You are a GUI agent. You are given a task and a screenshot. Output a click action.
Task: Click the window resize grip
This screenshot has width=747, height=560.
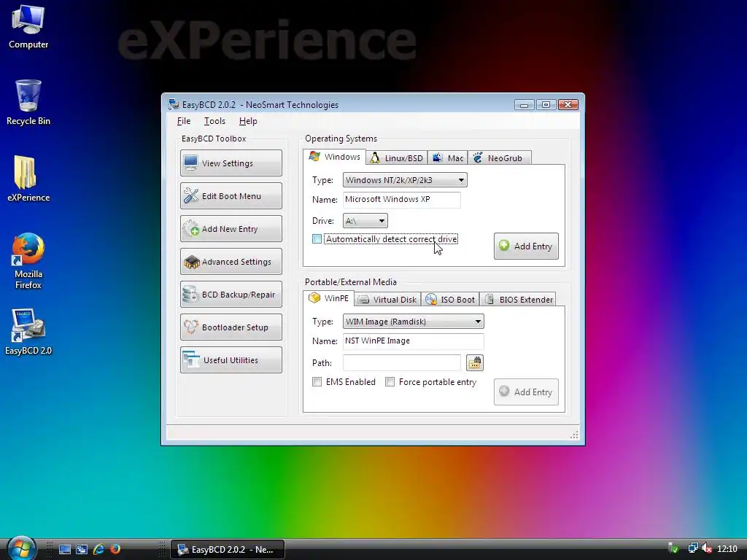pyautogui.click(x=574, y=435)
